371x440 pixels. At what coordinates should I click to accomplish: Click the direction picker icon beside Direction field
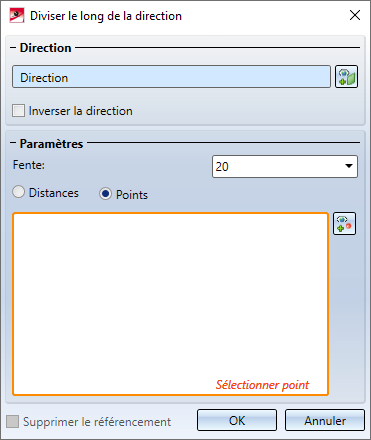[346, 77]
